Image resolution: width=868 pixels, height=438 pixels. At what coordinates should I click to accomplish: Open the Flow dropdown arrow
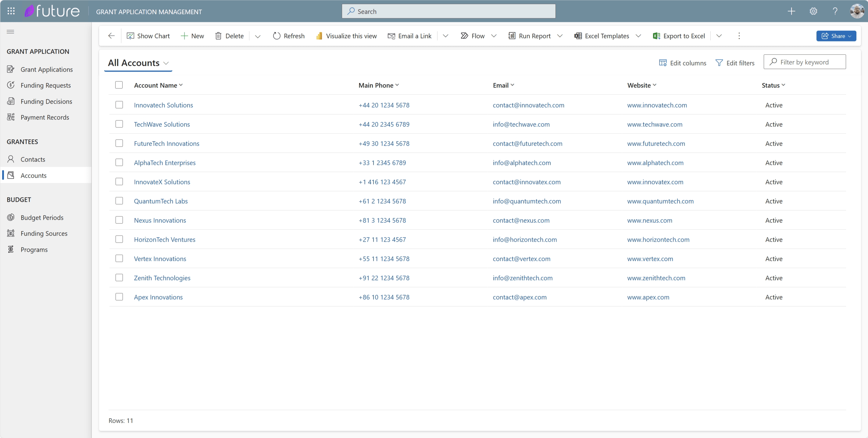[494, 36]
